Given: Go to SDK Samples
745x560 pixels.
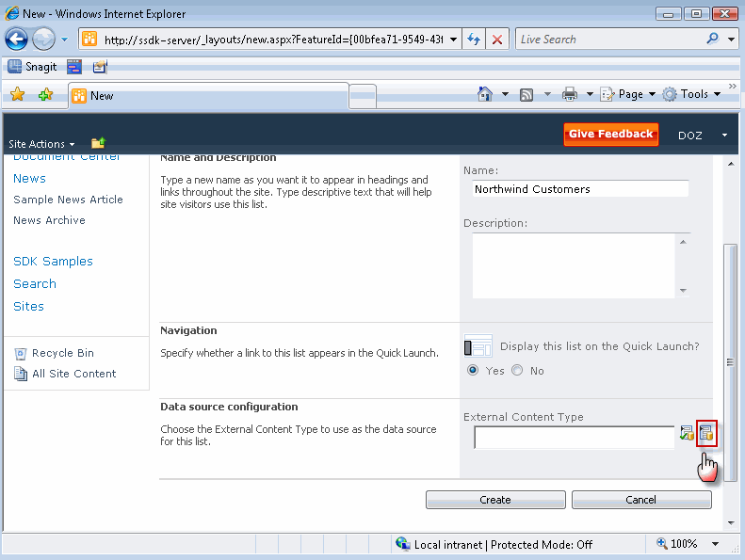Looking at the screenshot, I should point(53,262).
